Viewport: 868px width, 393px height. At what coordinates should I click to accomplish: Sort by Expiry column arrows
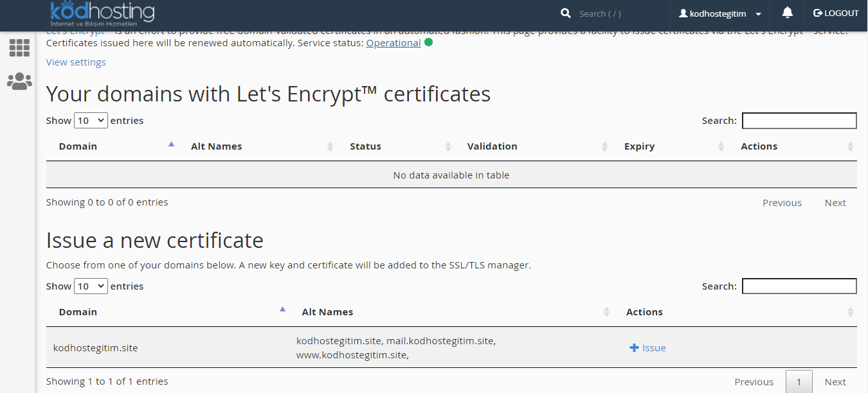point(721,146)
